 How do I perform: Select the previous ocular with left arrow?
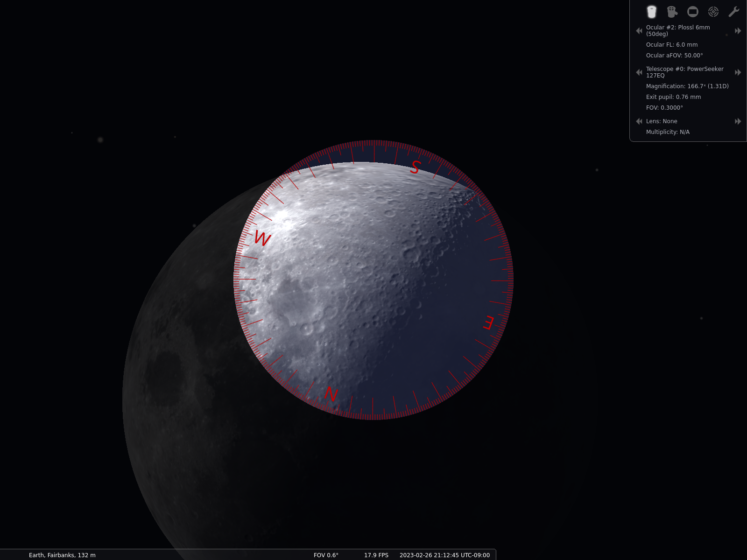[x=639, y=31]
